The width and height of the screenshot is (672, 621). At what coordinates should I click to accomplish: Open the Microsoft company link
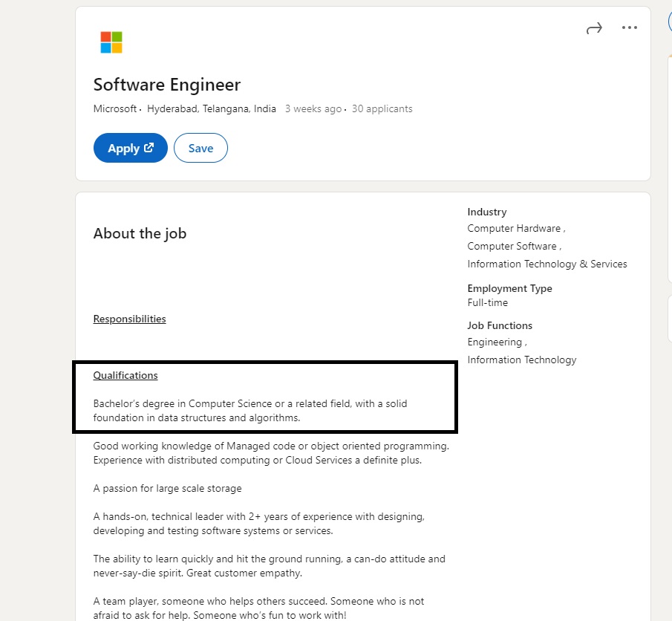pos(115,108)
